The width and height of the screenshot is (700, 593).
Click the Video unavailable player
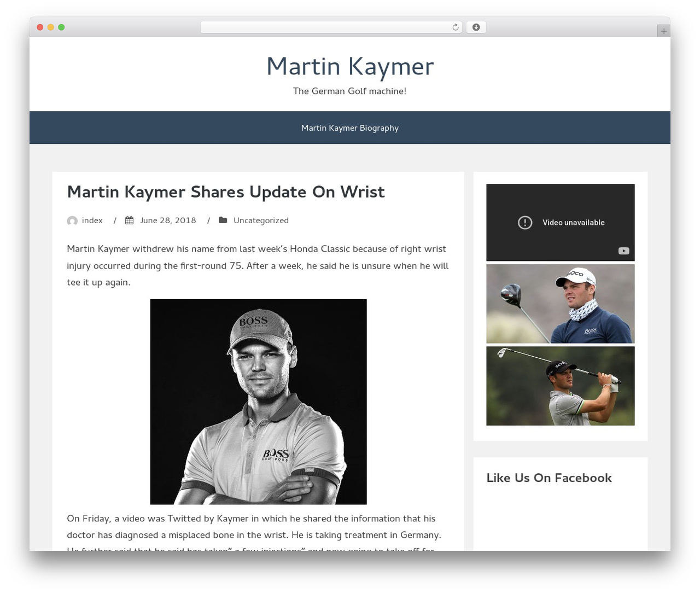click(561, 223)
